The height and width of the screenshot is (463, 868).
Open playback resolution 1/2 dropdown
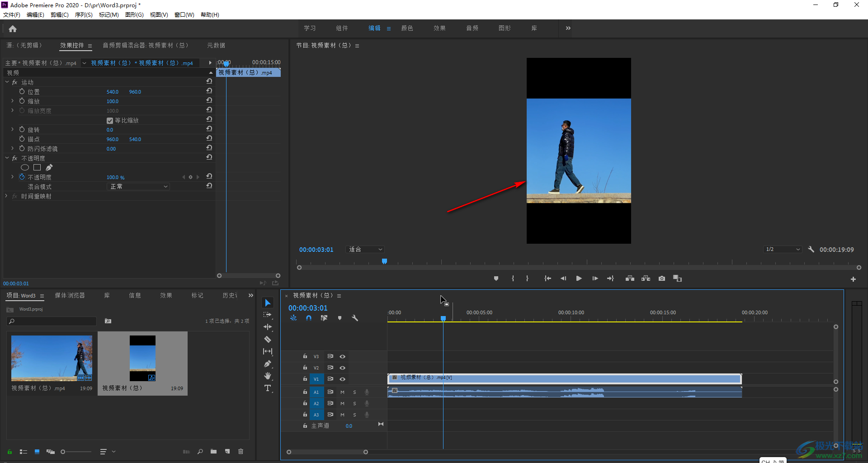[783, 250]
